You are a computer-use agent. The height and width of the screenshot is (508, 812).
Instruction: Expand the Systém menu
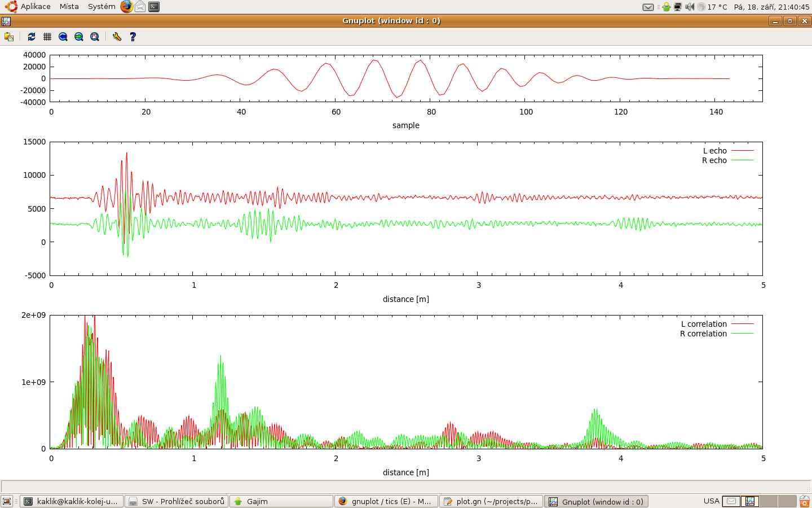tap(101, 7)
